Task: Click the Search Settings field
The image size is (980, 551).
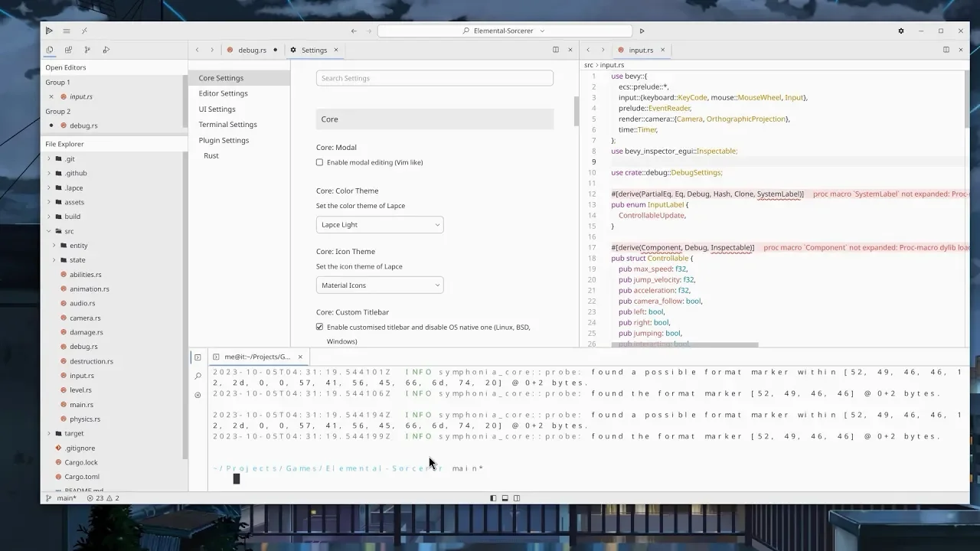Action: [x=434, y=78]
